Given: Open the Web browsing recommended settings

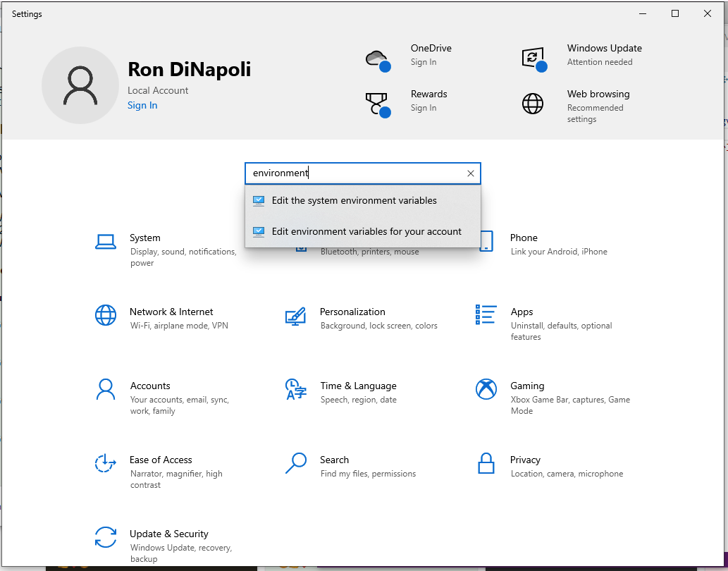Looking at the screenshot, I should [598, 105].
